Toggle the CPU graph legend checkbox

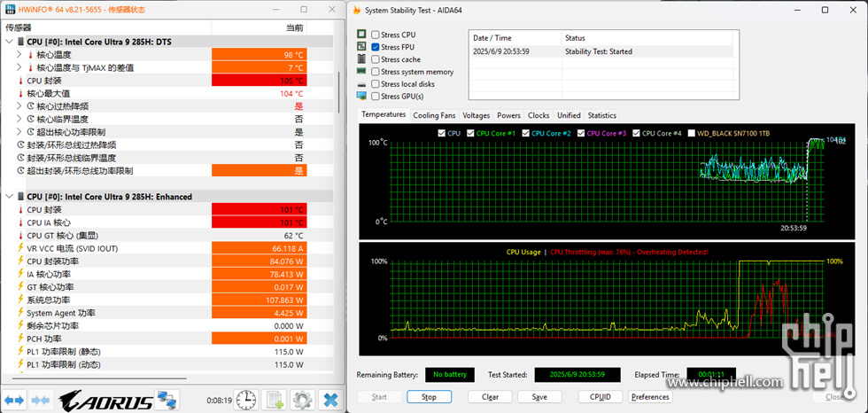point(441,134)
